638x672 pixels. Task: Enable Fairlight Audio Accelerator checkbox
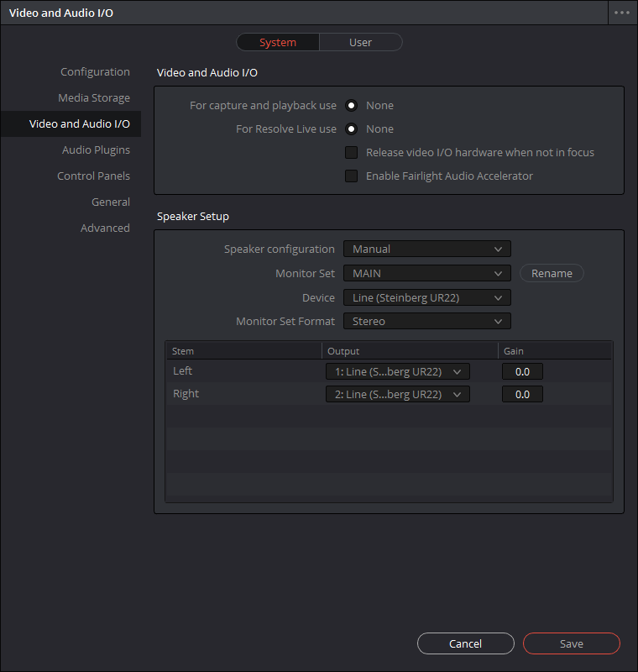click(x=352, y=176)
